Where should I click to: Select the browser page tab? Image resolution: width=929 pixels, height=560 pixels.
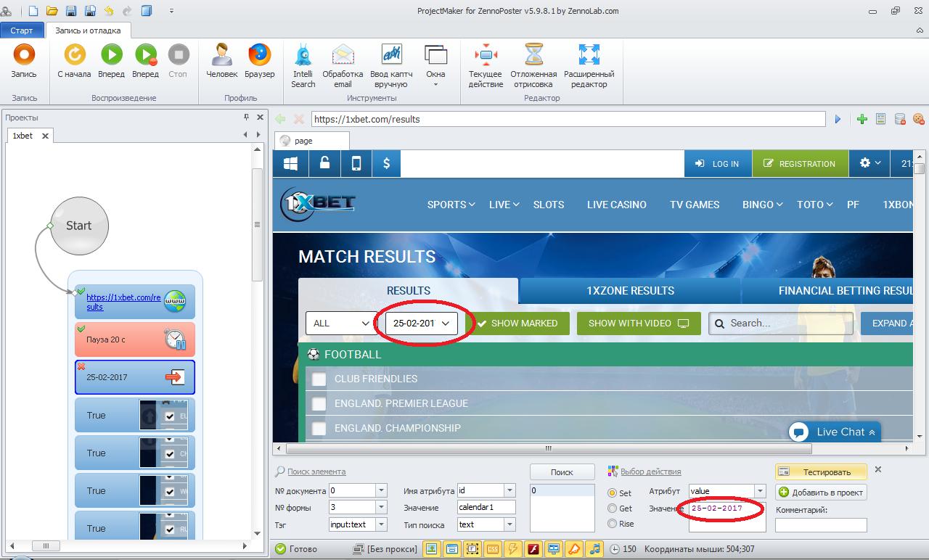pyautogui.click(x=311, y=141)
